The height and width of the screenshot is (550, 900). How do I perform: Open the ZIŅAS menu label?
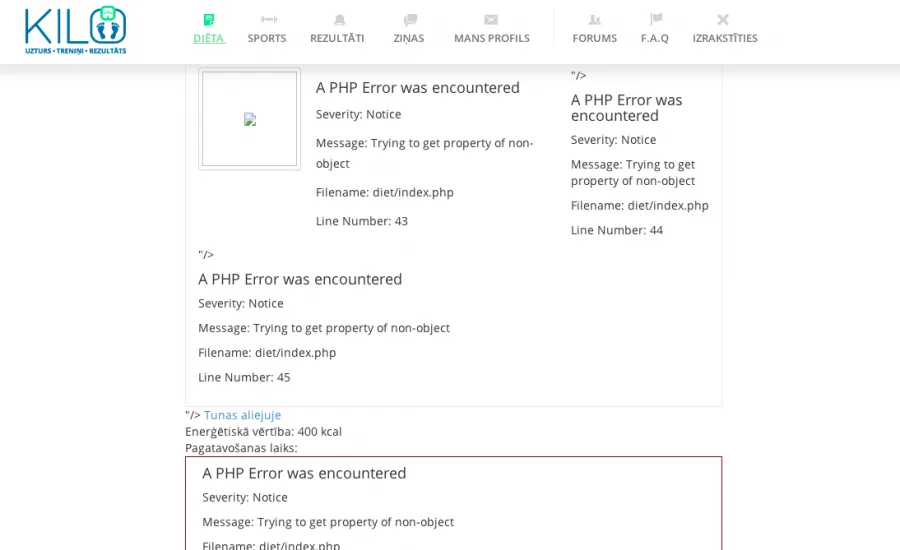(x=409, y=38)
